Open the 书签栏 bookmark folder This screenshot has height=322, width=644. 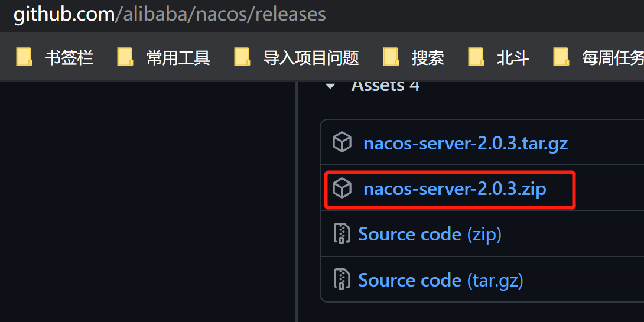[x=54, y=57]
